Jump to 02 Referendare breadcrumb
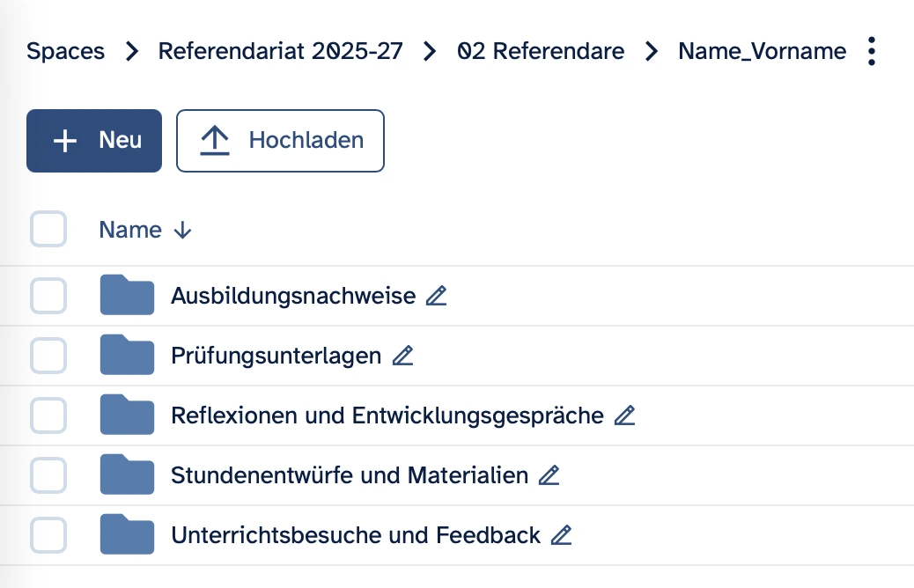 (x=541, y=52)
